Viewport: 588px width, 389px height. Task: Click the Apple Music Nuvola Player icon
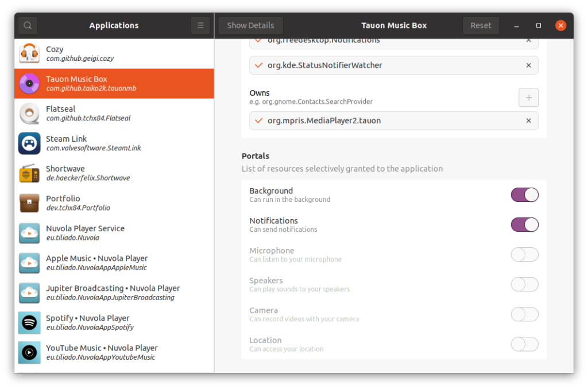click(x=29, y=263)
